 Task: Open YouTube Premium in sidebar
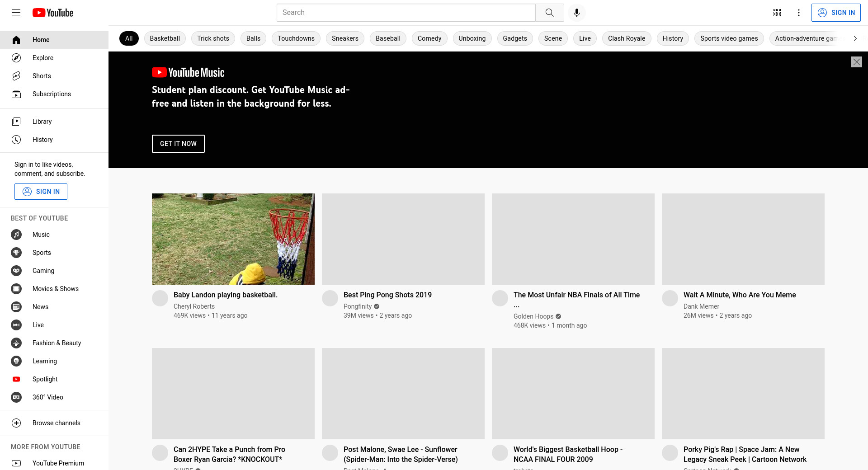click(54, 463)
